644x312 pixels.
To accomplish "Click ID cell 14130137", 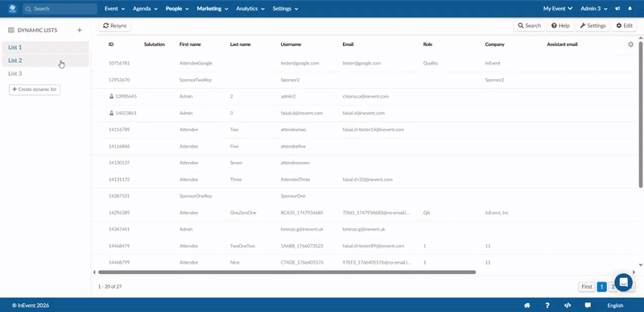I will coord(118,163).
